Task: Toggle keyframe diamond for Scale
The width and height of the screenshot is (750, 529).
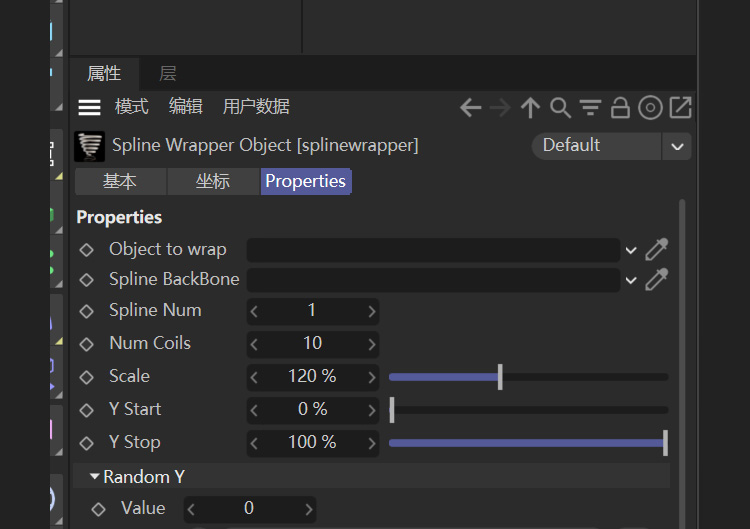Action: coord(87,377)
